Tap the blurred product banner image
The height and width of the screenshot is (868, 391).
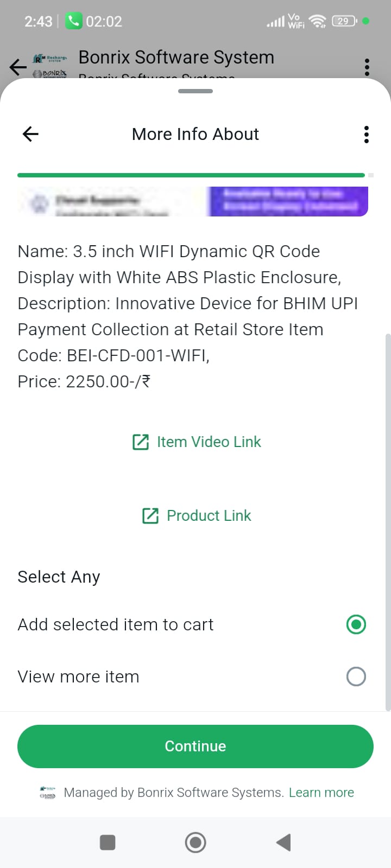coord(193,201)
